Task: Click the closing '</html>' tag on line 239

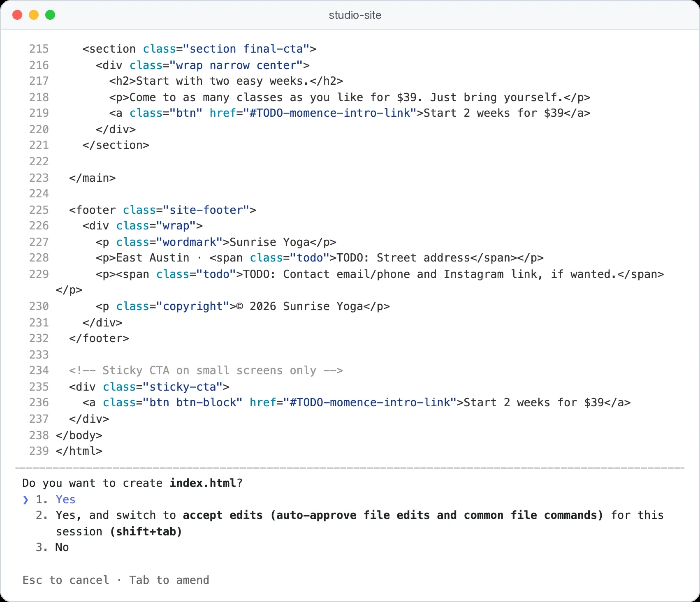Action: pos(79,451)
